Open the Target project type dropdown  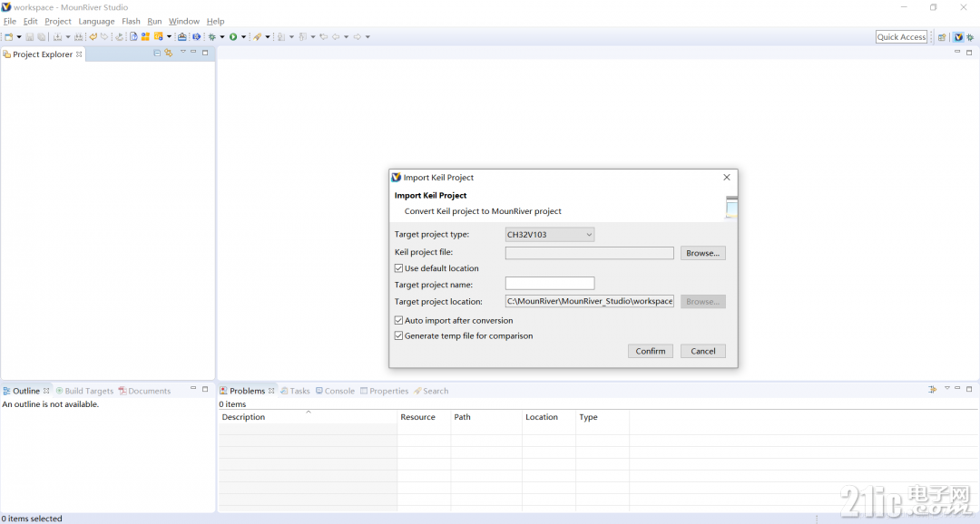[x=549, y=235]
